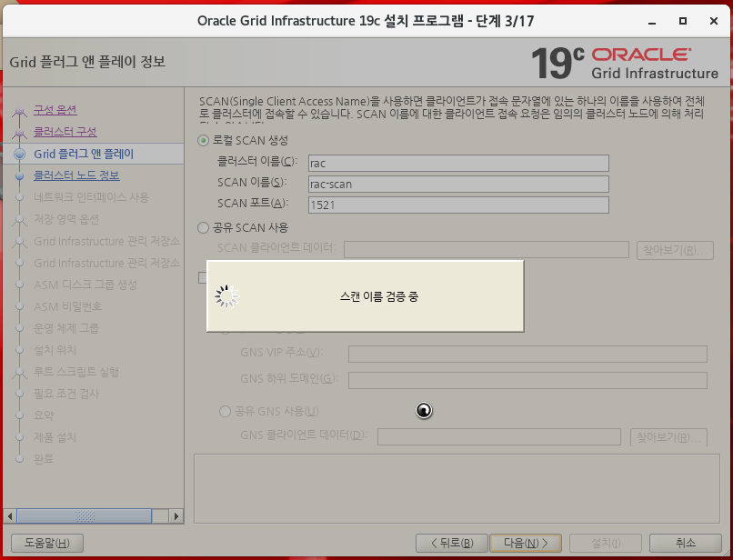The image size is (733, 560).
Task: Click the SCAN 이름 field containing rac-scan
Action: point(458,185)
